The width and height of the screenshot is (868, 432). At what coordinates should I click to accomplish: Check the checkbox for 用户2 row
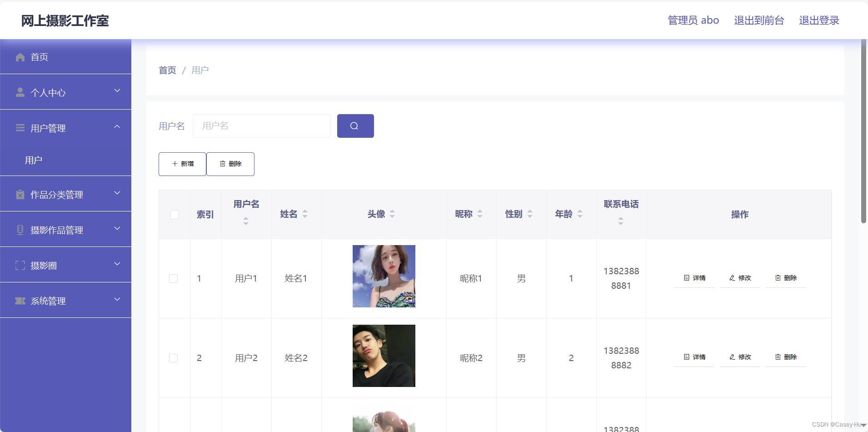point(173,358)
